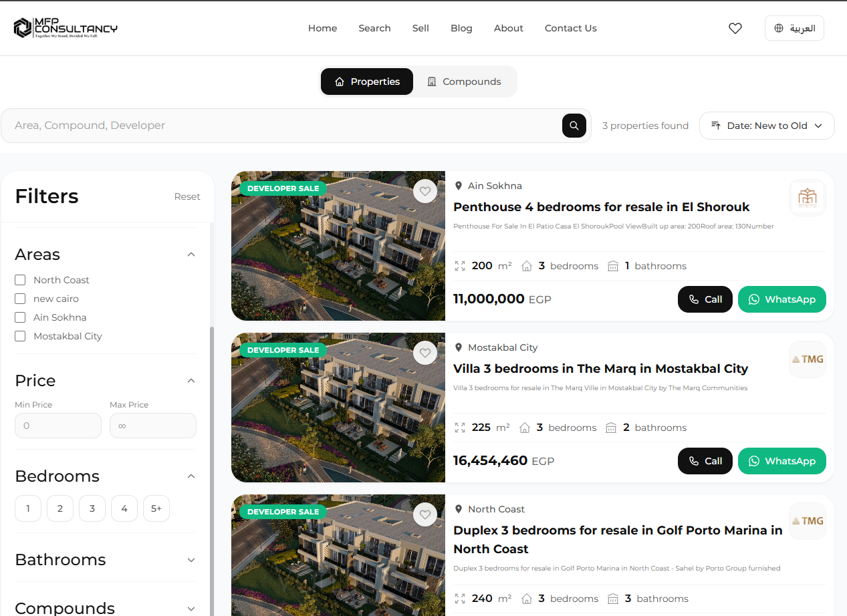This screenshot has width=847, height=616.
Task: Favorite the Ain Sokhna penthouse listing heart icon
Action: tap(425, 191)
